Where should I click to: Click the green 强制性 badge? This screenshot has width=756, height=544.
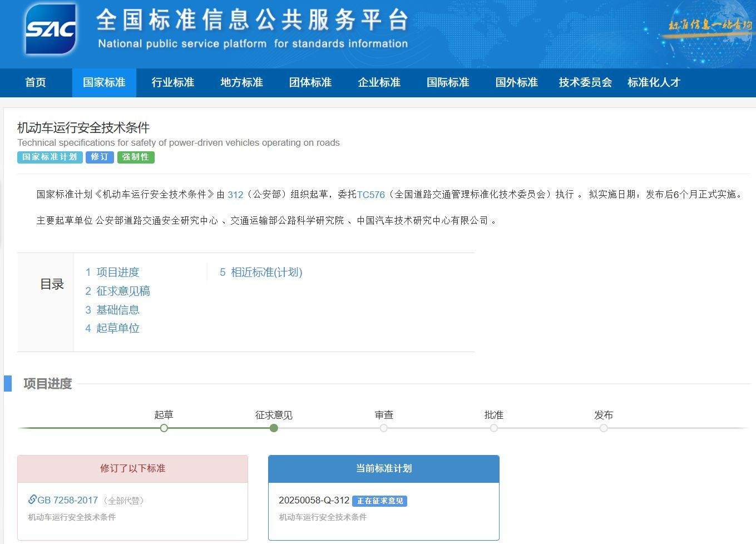[x=135, y=157]
